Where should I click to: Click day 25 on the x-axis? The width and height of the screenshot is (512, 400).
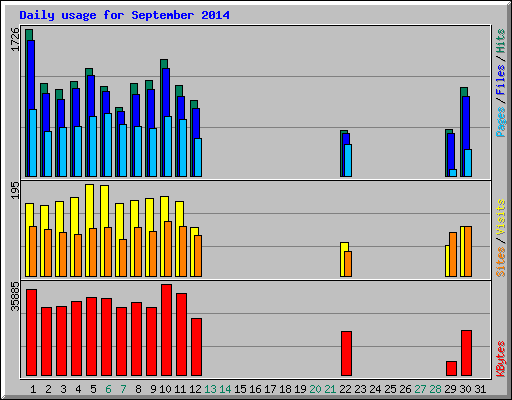(x=390, y=389)
